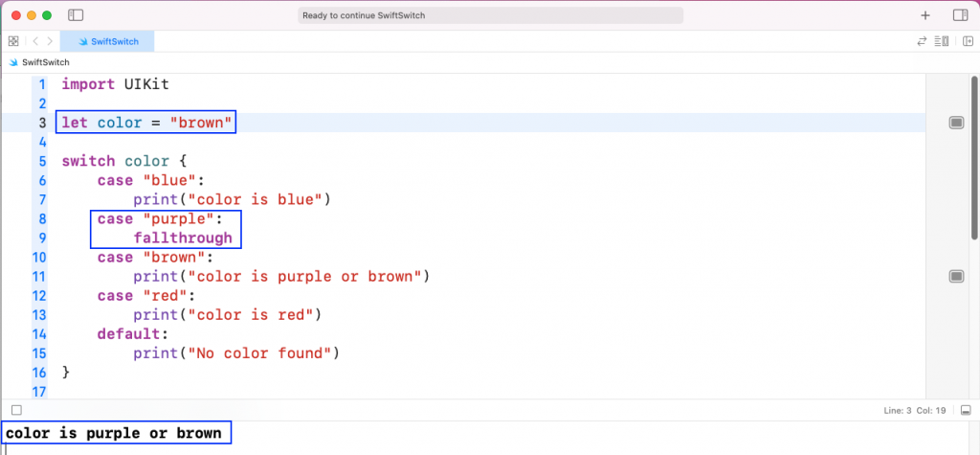Select the SwiftSwitch tab
This screenshot has height=455, width=980.
tap(107, 41)
